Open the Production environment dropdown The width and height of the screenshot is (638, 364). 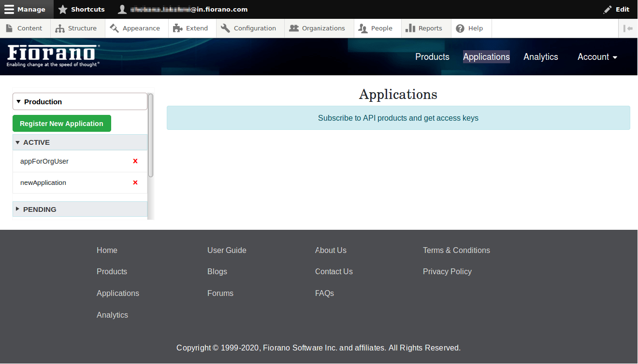point(80,102)
